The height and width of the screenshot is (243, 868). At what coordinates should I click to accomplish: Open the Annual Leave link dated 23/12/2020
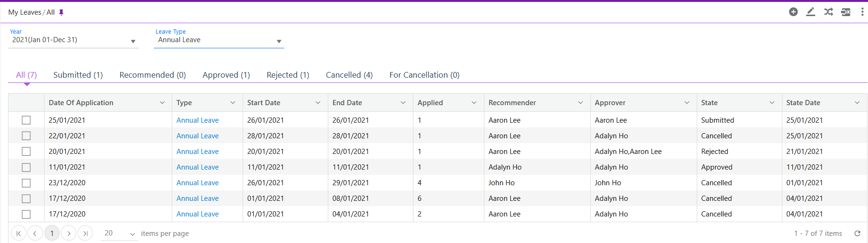pos(197,183)
